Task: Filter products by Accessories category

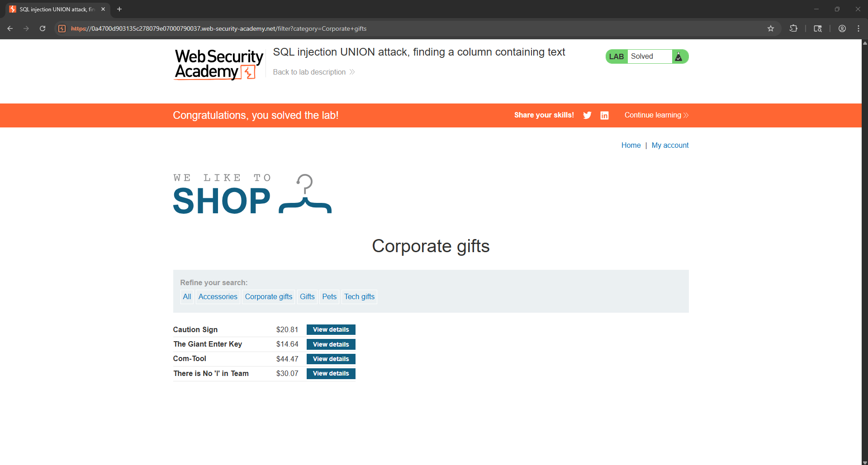Action: pyautogui.click(x=218, y=297)
